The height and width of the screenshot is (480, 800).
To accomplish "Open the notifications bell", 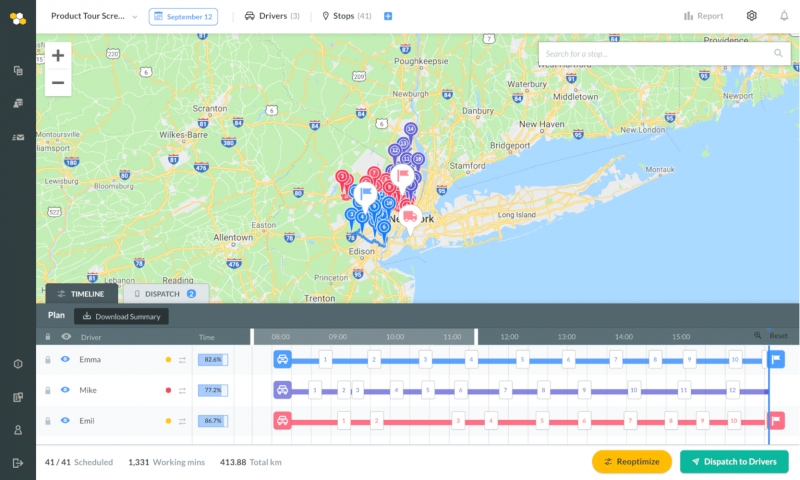I will 784,16.
